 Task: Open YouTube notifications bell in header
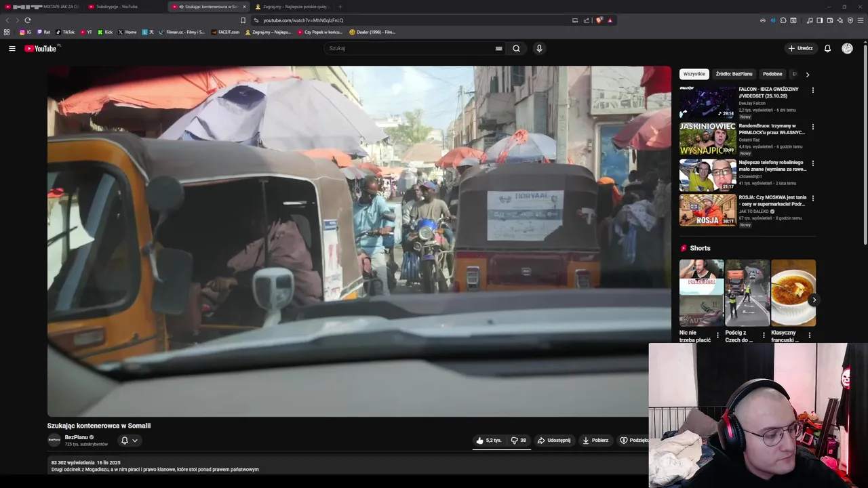(827, 48)
